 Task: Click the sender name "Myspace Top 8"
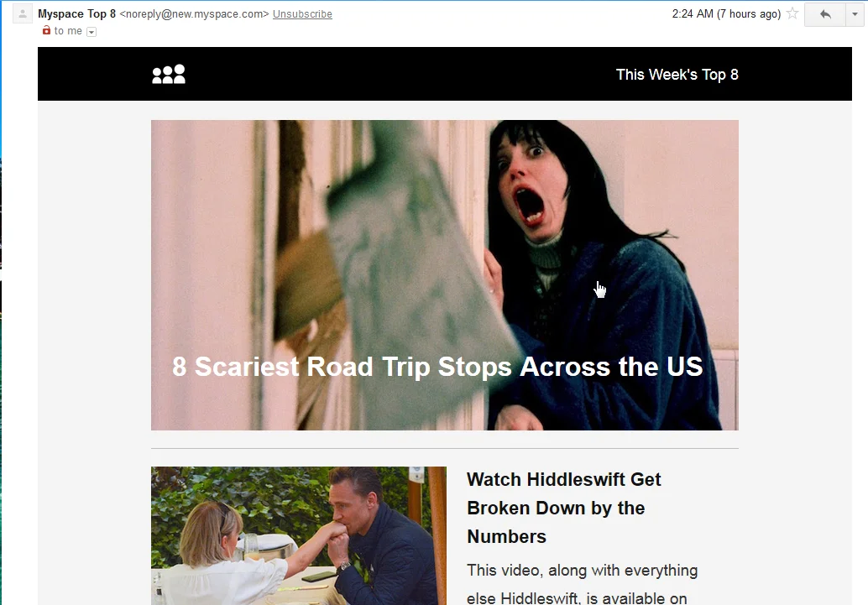pos(77,13)
